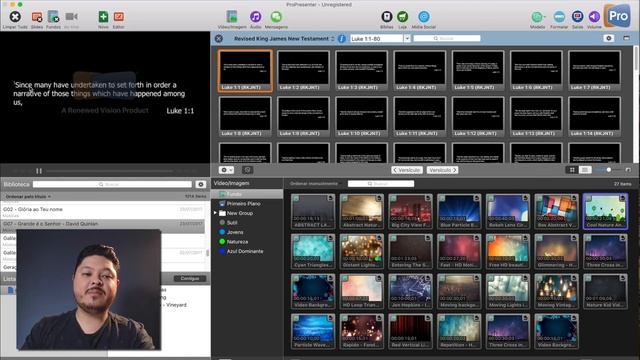Close the Bible panel with the X
The image size is (640, 360).
coord(219,38)
